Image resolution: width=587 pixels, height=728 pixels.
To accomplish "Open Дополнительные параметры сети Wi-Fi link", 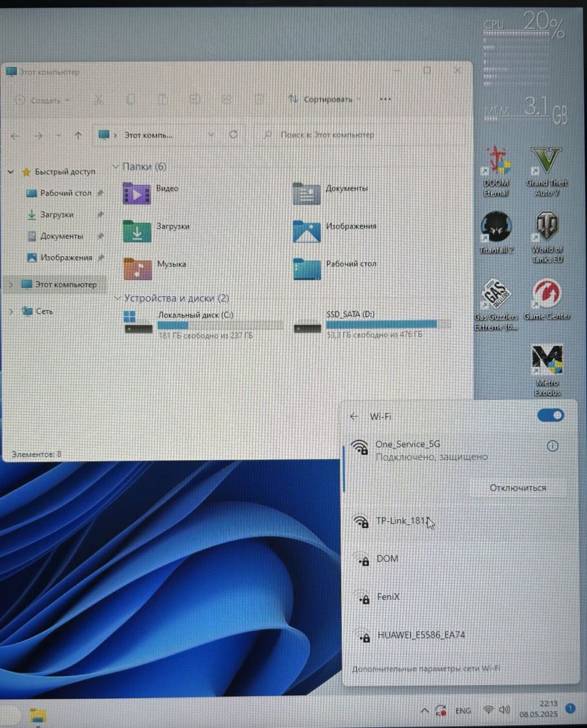I will coord(426,668).
